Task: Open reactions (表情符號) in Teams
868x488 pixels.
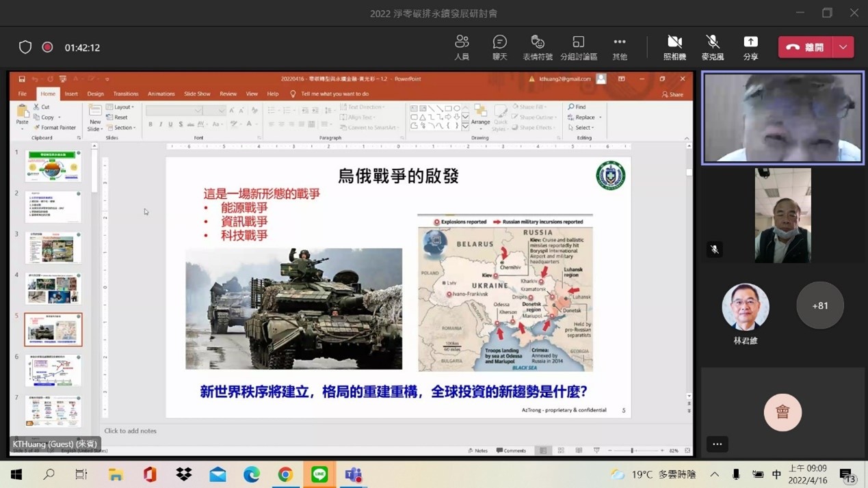Action: pyautogui.click(x=538, y=47)
